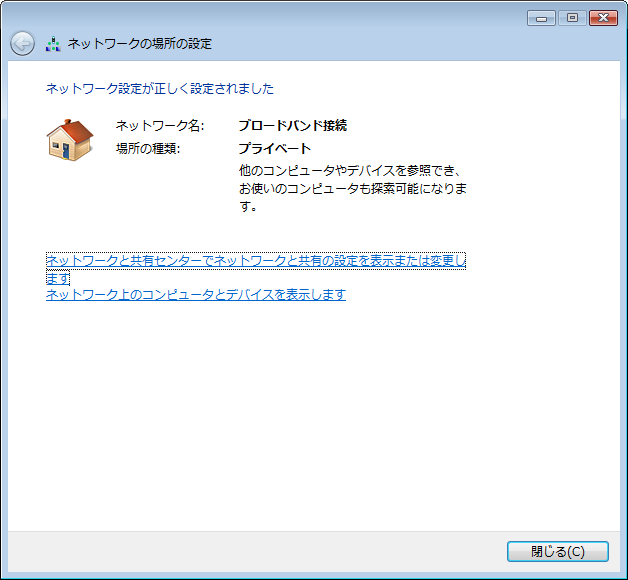Click the back arrow button

click(22, 43)
